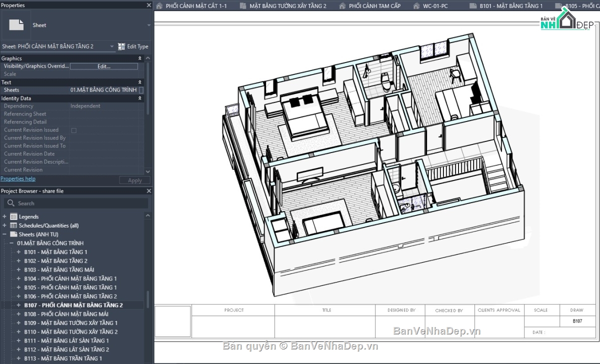Click the Apply button in Properties
Viewport: 600px width, 364px height.
tap(135, 180)
